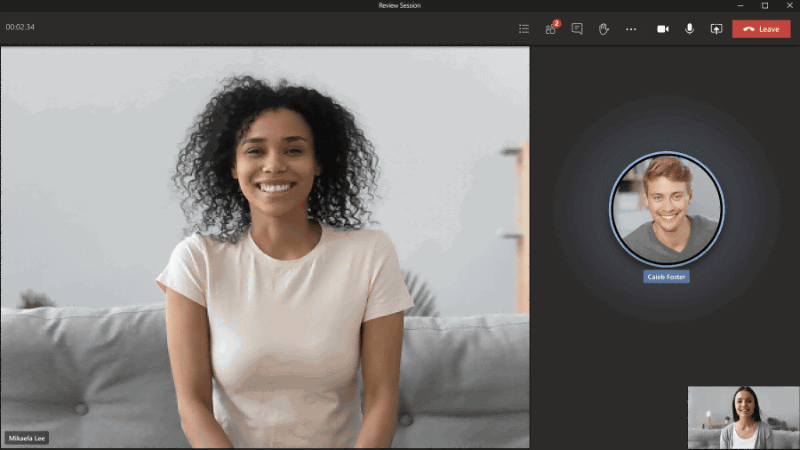The width and height of the screenshot is (800, 450).
Task: Click the Review Session window title
Action: (x=399, y=5)
